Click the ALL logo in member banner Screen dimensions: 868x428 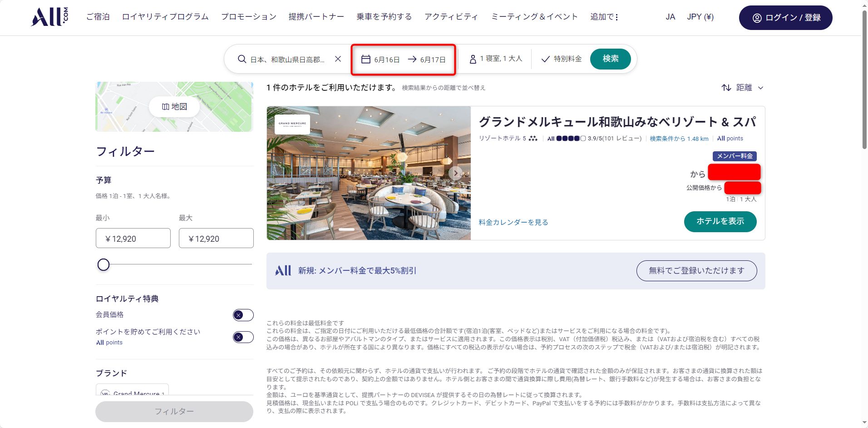point(283,271)
